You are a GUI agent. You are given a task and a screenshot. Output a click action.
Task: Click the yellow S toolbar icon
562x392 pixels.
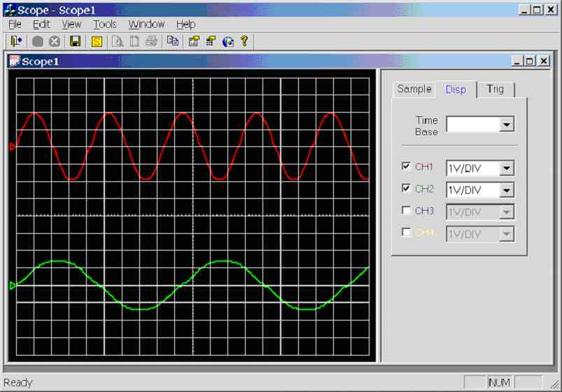pyautogui.click(x=97, y=41)
